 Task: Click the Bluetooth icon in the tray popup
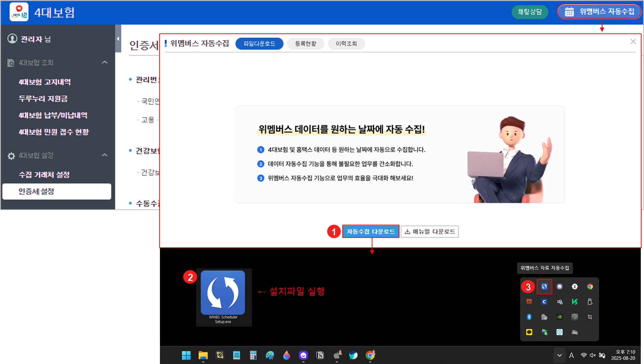tap(529, 317)
